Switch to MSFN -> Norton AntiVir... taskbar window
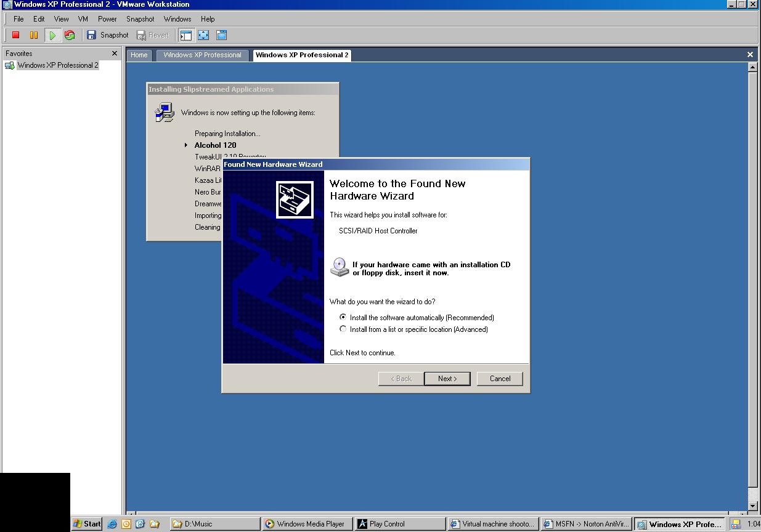761x532 pixels. 586,524
